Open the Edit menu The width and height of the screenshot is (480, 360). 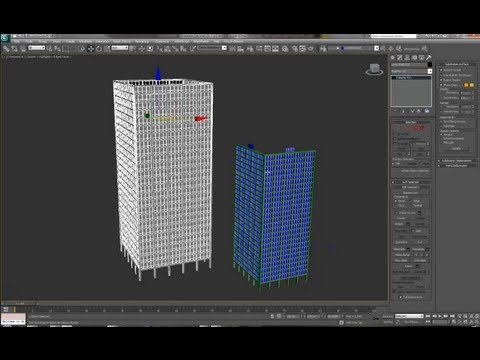tap(17, 42)
